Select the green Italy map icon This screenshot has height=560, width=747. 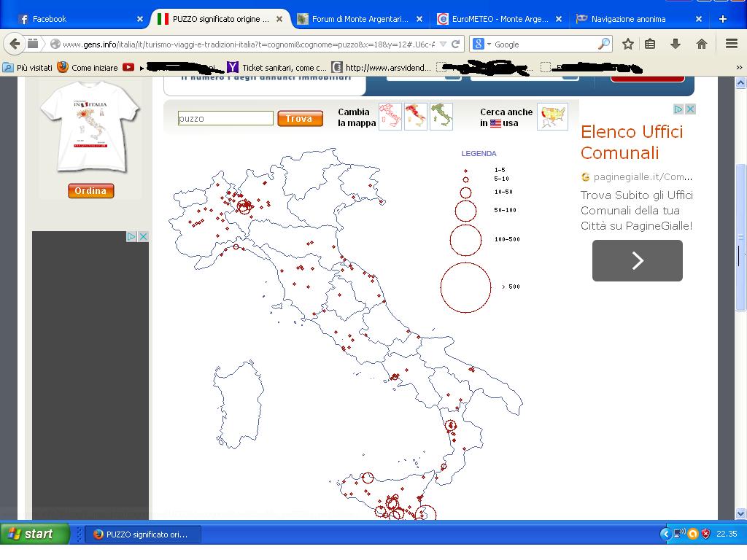(441, 117)
